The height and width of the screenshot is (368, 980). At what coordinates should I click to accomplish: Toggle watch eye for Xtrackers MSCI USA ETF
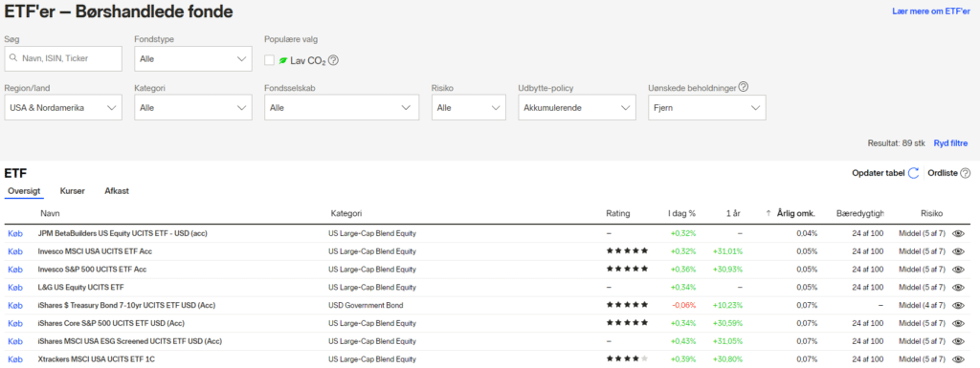tap(957, 360)
